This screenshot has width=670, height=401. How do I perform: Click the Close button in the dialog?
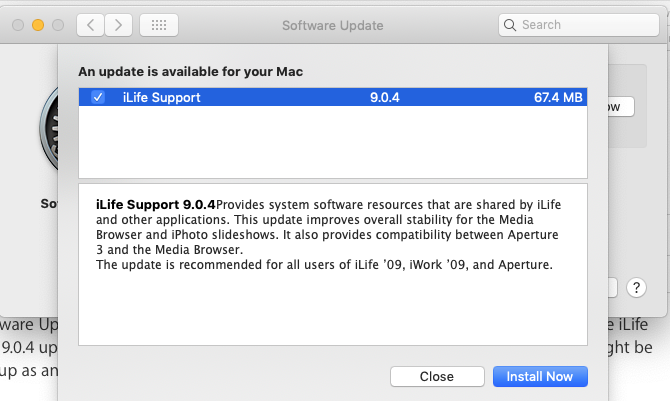tap(436, 376)
